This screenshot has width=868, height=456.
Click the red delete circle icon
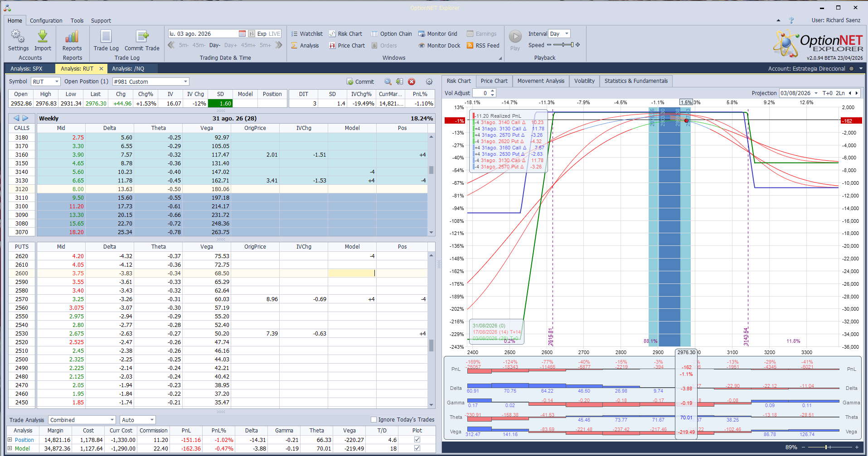point(412,82)
